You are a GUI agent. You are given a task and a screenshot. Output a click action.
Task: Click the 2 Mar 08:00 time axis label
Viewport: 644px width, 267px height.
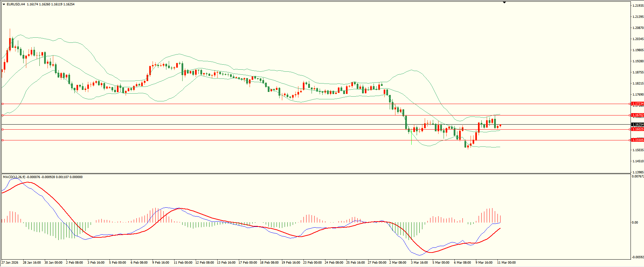398,263
